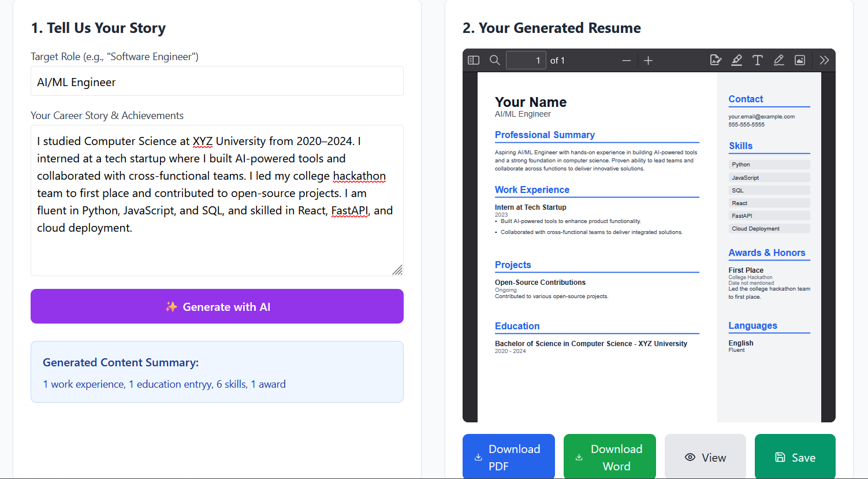Open the add image stamp tool

tap(799, 60)
